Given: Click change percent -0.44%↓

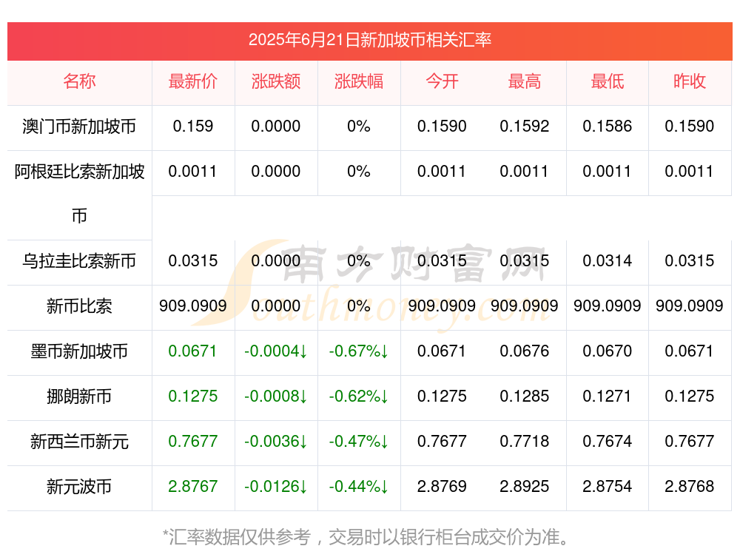Looking at the screenshot, I should click(359, 486).
